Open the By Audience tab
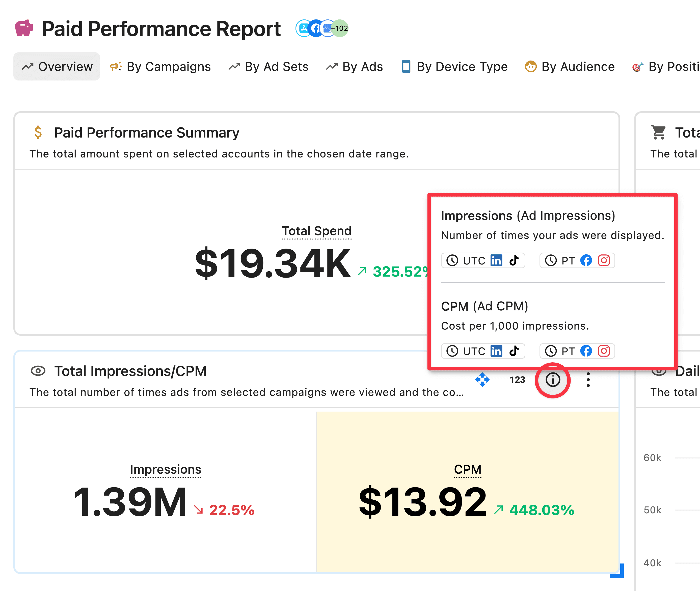Image resolution: width=700 pixels, height=591 pixels. 570,67
